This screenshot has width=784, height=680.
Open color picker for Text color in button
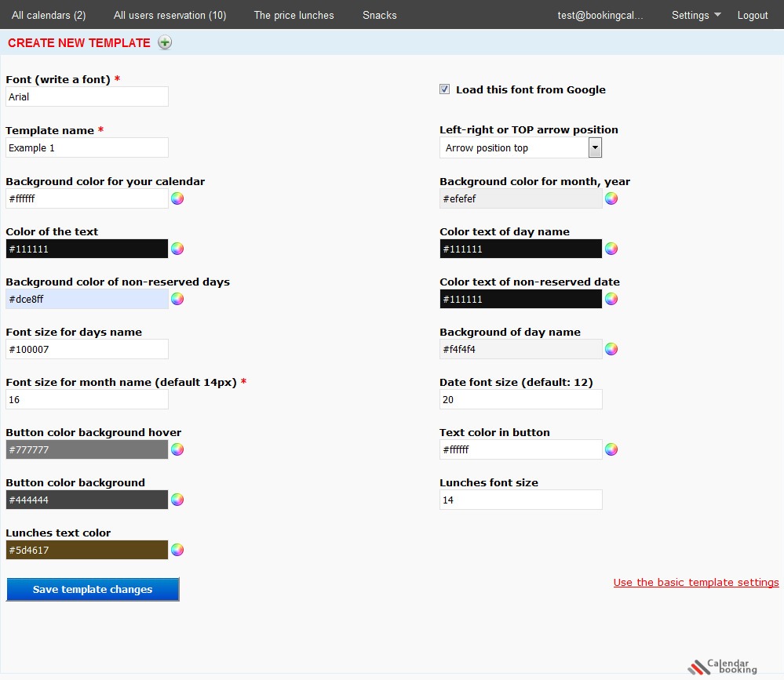(611, 449)
